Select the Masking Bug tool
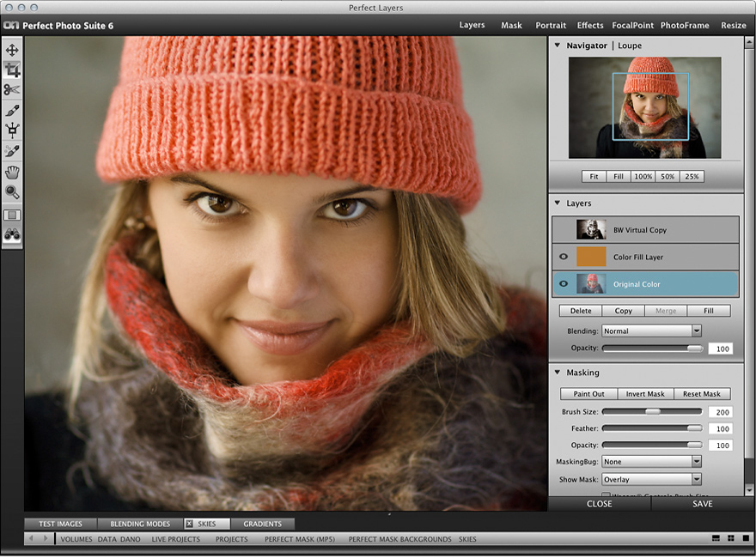The image size is (756, 558). tap(12, 130)
